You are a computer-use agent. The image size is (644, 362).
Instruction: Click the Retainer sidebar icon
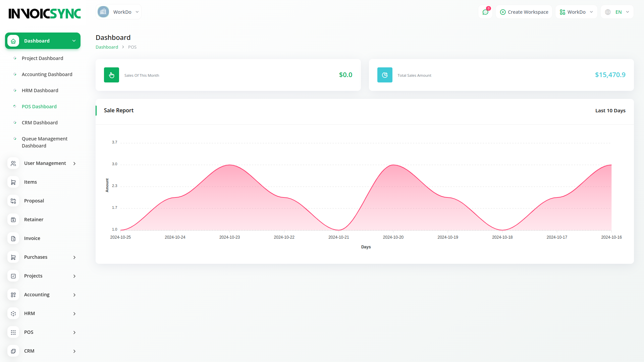13,220
